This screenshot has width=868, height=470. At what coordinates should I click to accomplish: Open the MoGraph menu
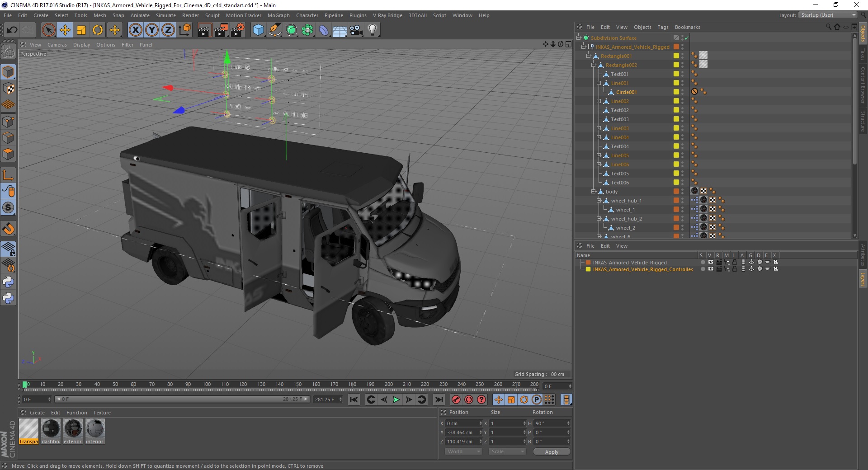coord(278,15)
